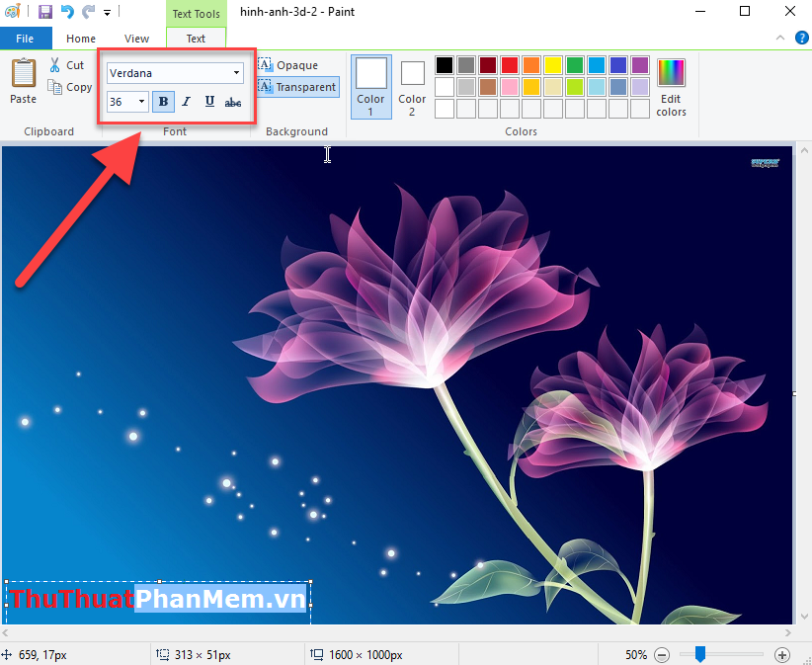The image size is (812, 665).
Task: Enable Transparent text background
Action: pos(296,86)
